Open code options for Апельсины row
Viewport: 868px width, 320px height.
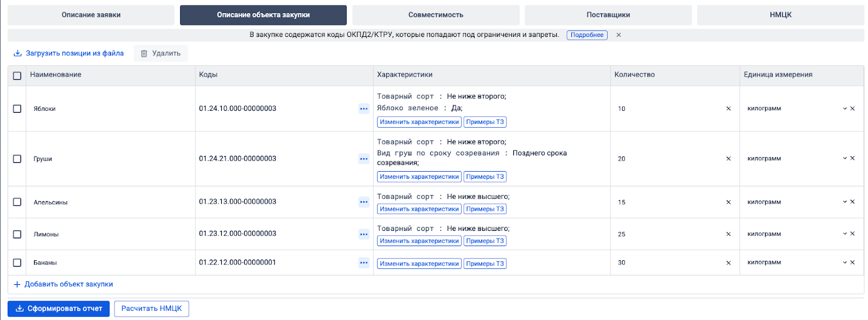pos(363,202)
